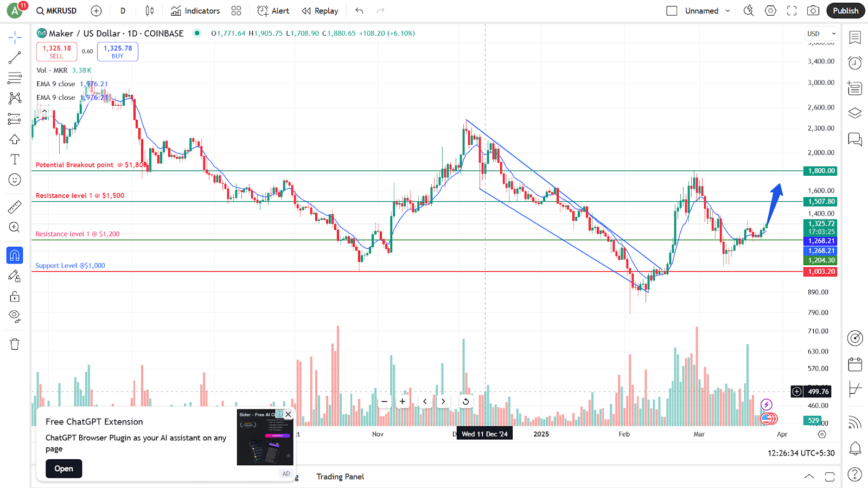
Task: Open the Unnamed layout dropdown
Action: pyautogui.click(x=707, y=11)
